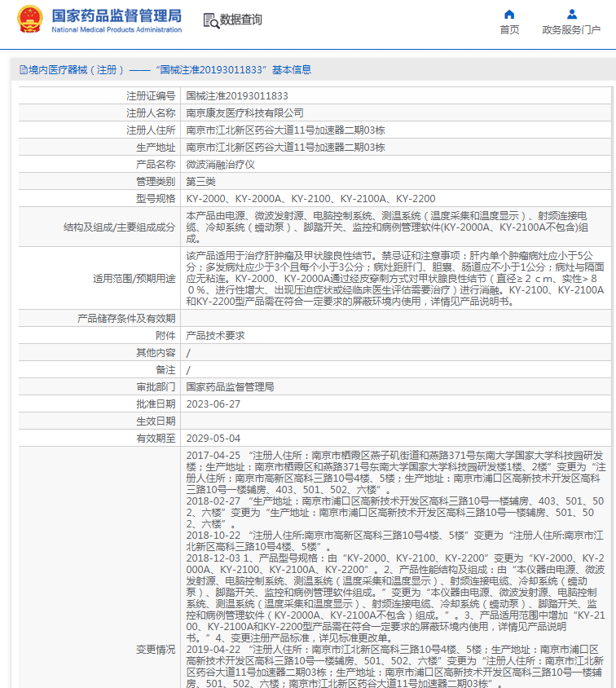This screenshot has height=688, width=616.
Task: Click the 管理类别 row label
Action: 156,181
